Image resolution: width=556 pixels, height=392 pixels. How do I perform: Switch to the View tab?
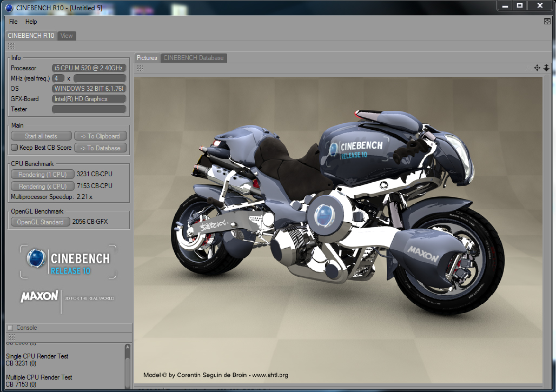coord(67,36)
